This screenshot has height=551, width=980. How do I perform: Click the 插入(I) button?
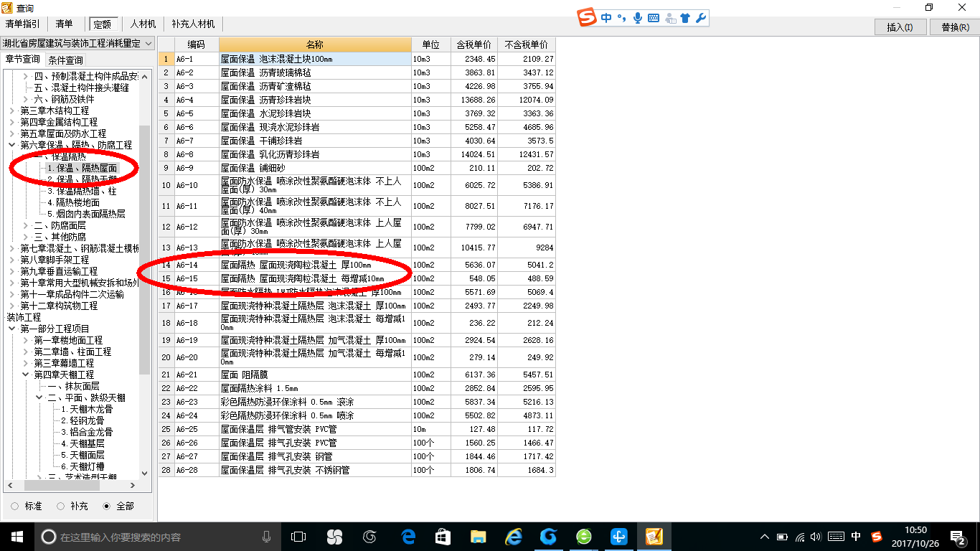pyautogui.click(x=900, y=27)
